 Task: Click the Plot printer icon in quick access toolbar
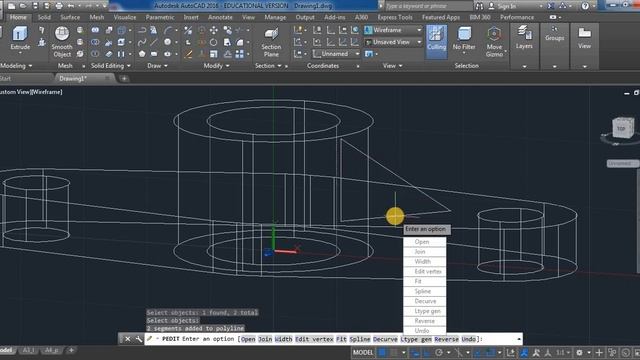coord(59,6)
